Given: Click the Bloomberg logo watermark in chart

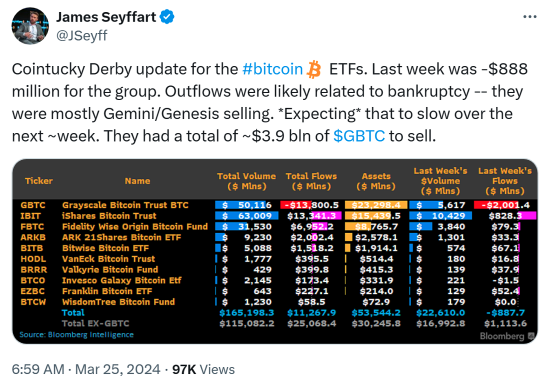Looking at the screenshot, I should click(x=507, y=336).
